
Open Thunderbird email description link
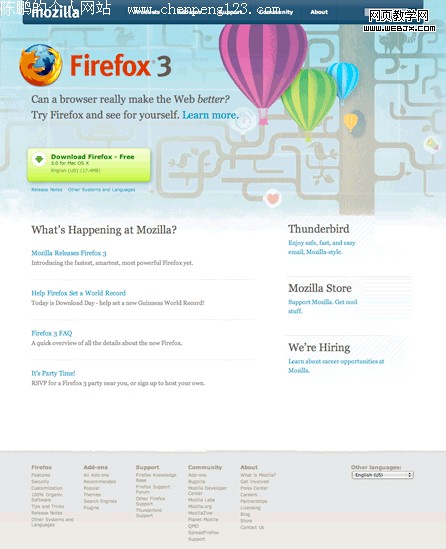[322, 247]
